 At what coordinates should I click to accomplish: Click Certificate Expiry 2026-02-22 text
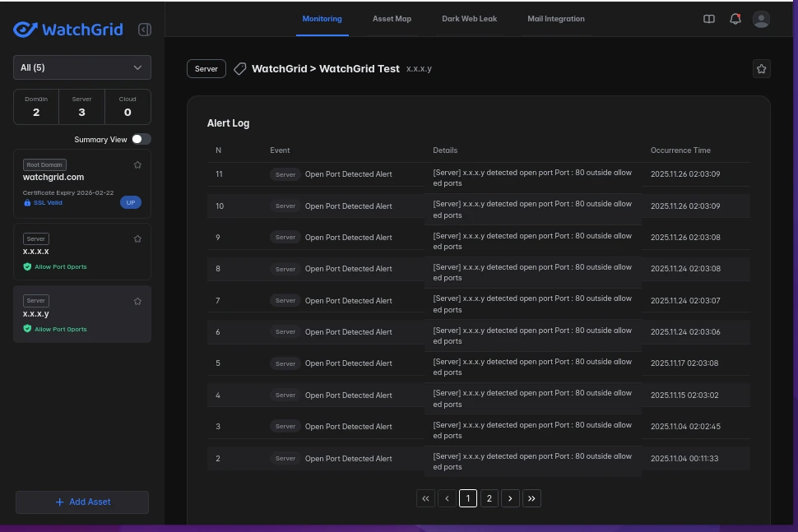tap(68, 192)
